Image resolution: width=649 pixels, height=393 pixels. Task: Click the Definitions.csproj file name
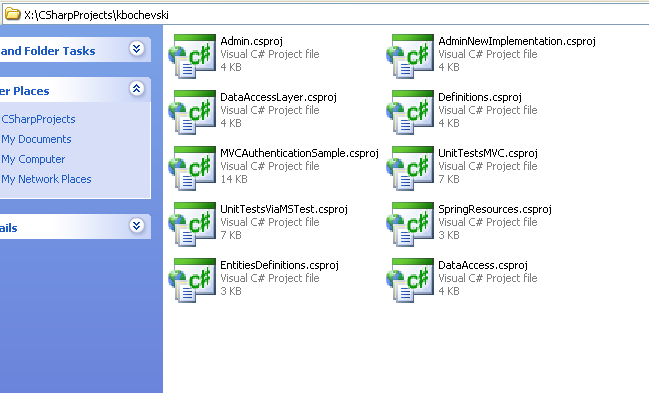[x=480, y=97]
